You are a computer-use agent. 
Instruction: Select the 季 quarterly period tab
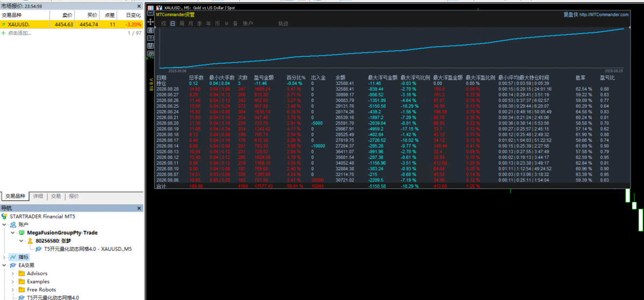(200, 24)
